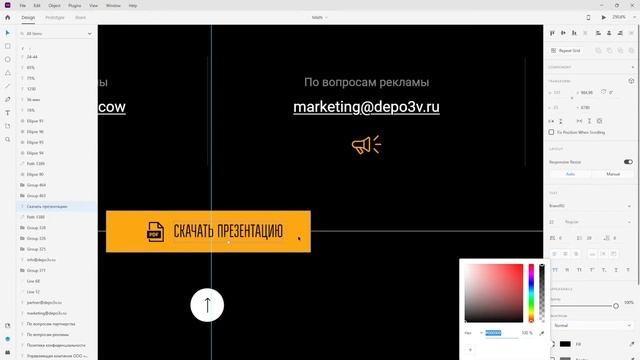Image resolution: width=640 pixels, height=360 pixels.
Task: Toggle left text alignment
Action: click(x=555, y=254)
